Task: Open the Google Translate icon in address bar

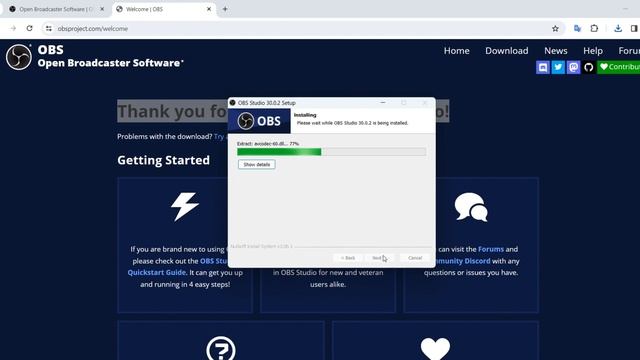Action: tap(577, 29)
